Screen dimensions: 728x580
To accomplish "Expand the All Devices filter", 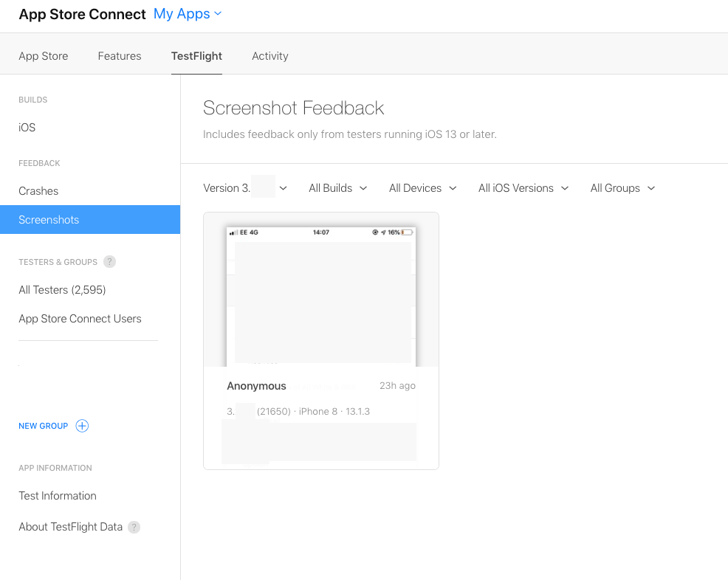I will (423, 188).
